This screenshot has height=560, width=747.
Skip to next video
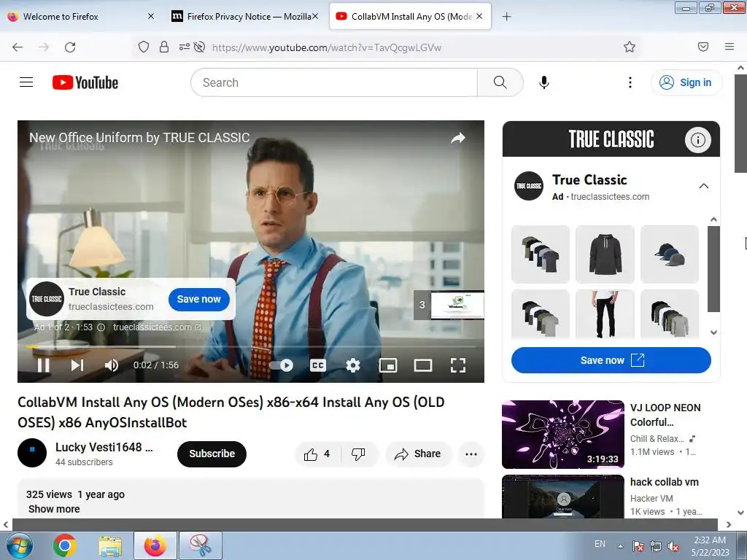[x=77, y=365]
